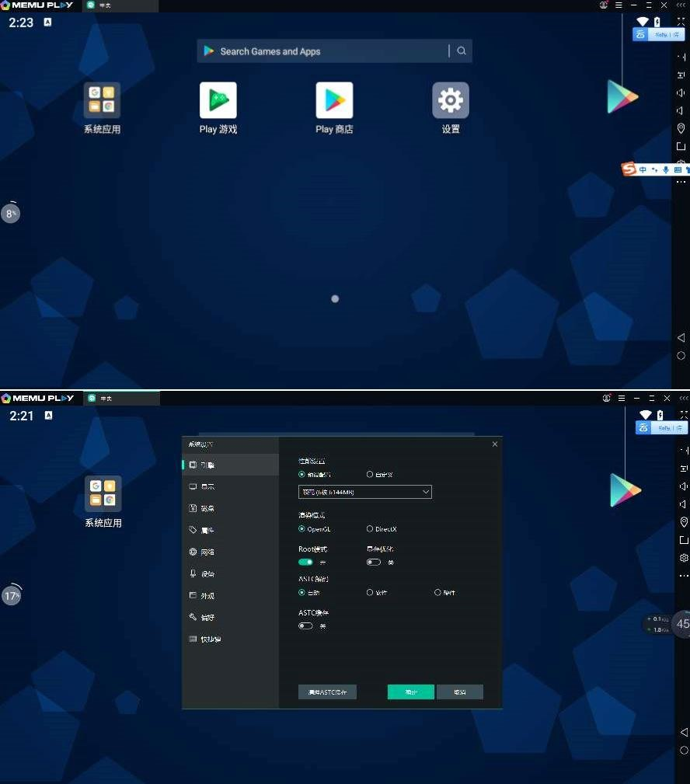Image resolution: width=690 pixels, height=784 pixels.
Task: Click the gear settings icon in emulator sidebar
Action: point(684,558)
